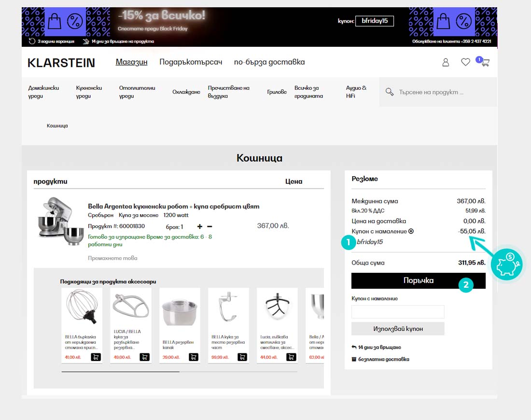Viewport: 531px width, 420px height.
Task: Click the accessories carousel scrollbar
Action: pyautogui.click(x=179, y=372)
